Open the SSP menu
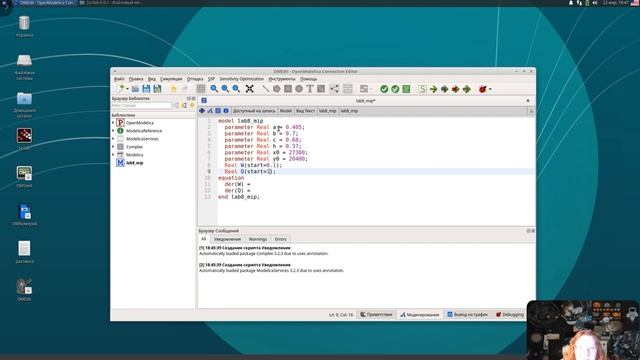 coord(211,79)
